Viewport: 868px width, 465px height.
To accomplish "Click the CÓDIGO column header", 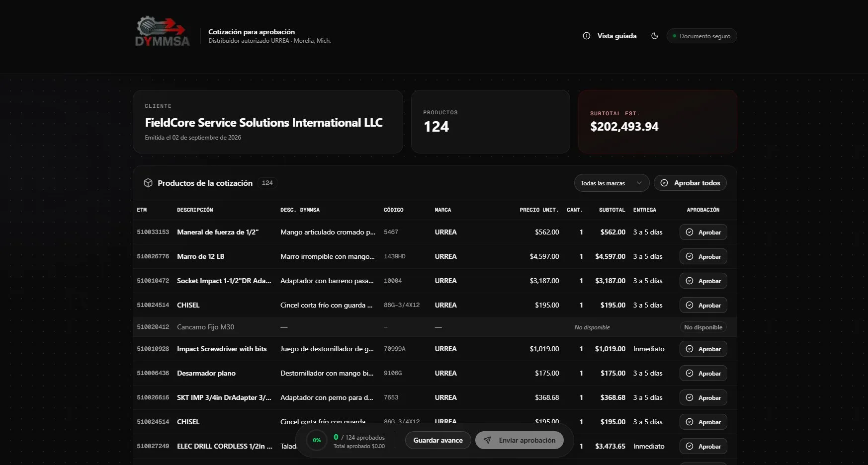I will pos(393,210).
